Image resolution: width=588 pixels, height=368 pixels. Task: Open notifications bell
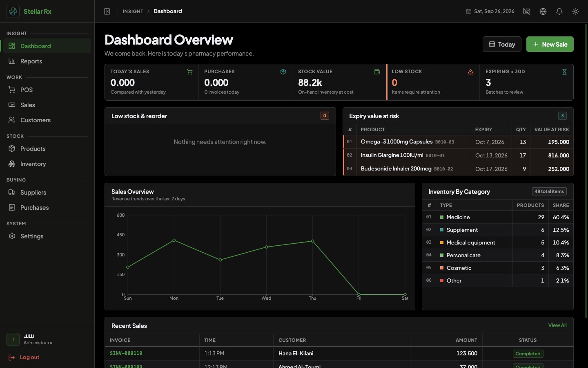[559, 11]
